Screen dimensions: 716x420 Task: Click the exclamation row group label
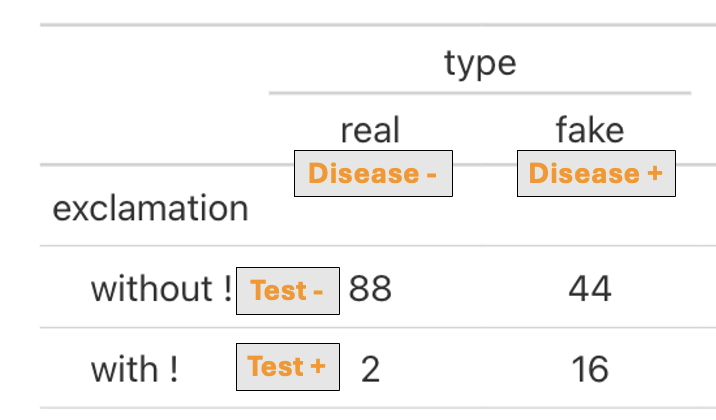150,209
